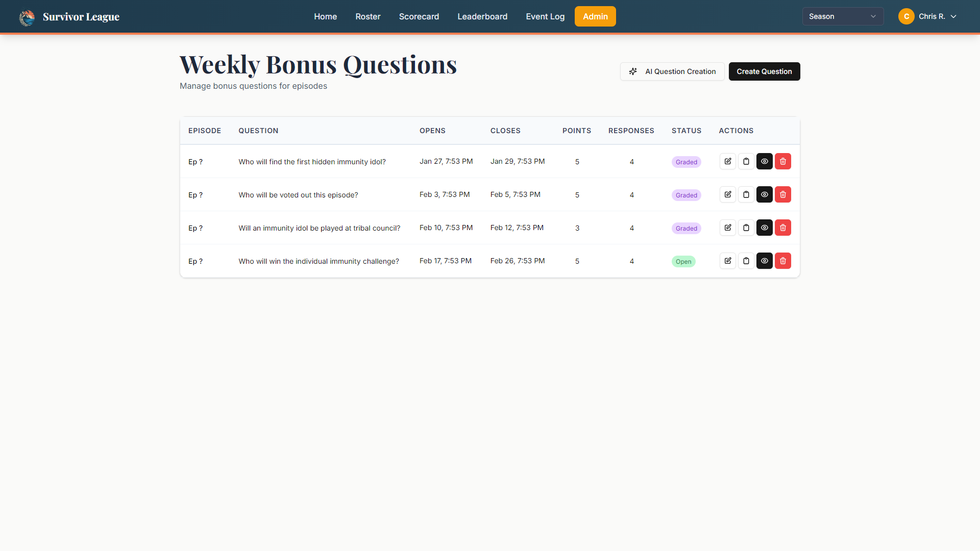Click the OPENS column header
The image size is (980, 551).
pyautogui.click(x=432, y=131)
